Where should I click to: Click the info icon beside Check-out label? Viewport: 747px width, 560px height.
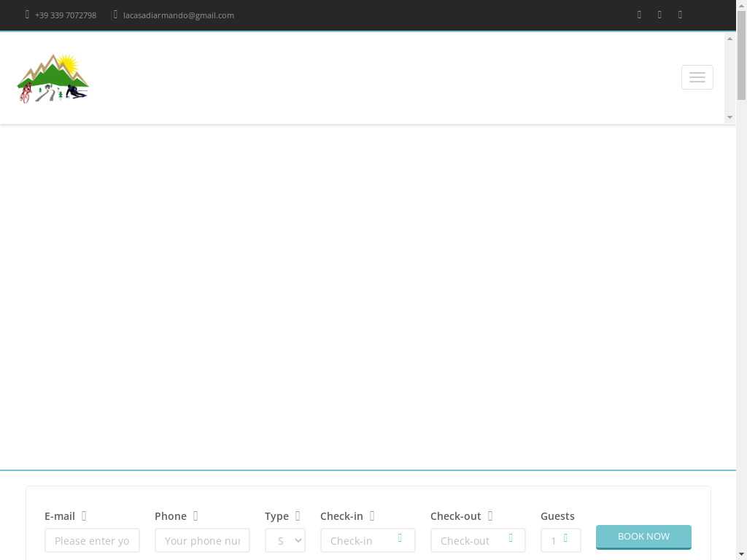coord(490,516)
